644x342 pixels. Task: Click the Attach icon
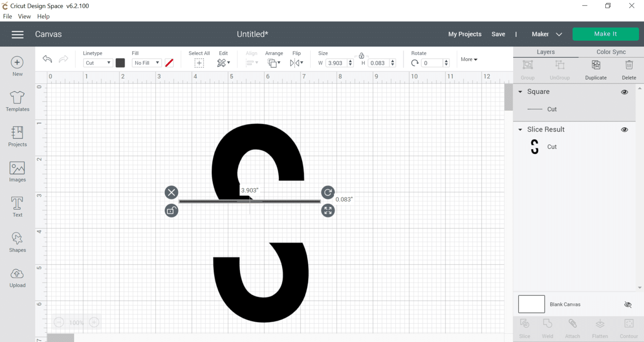tap(572, 328)
